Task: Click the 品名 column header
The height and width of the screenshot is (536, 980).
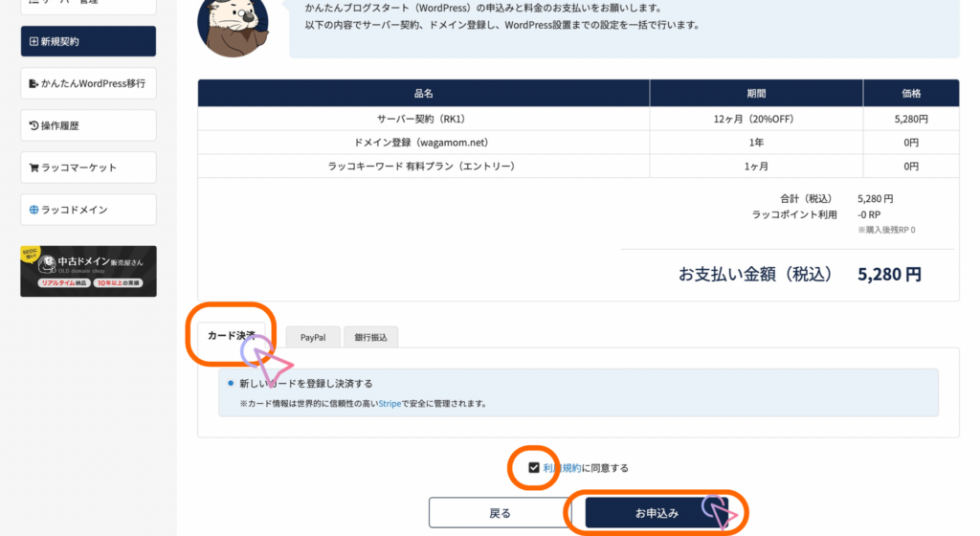Action: [x=423, y=94]
